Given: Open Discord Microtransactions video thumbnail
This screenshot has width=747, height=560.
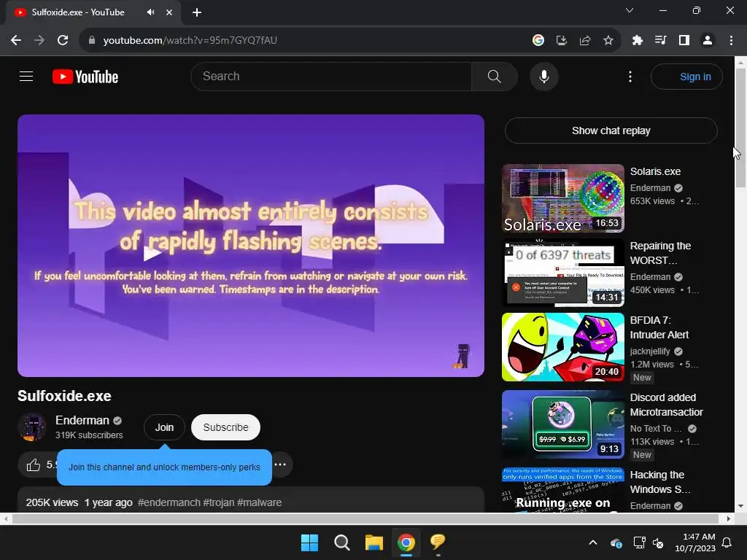Looking at the screenshot, I should pos(562,424).
